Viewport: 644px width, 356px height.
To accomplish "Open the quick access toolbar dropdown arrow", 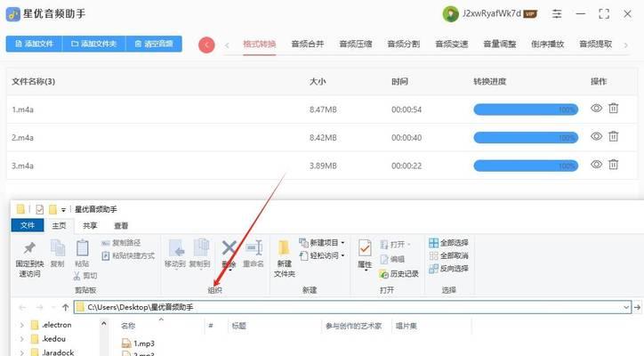I will (x=64, y=210).
